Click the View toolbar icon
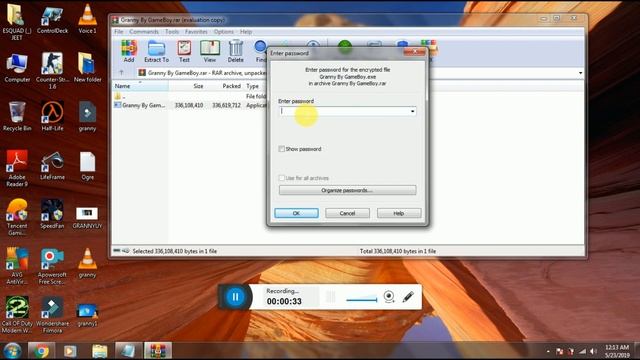The height and width of the screenshot is (360, 640). coord(210,51)
